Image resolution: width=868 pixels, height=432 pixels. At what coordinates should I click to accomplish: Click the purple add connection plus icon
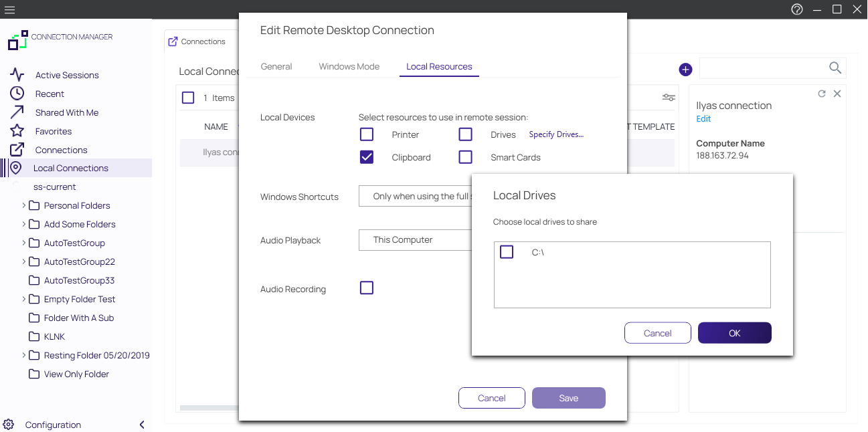pyautogui.click(x=685, y=70)
